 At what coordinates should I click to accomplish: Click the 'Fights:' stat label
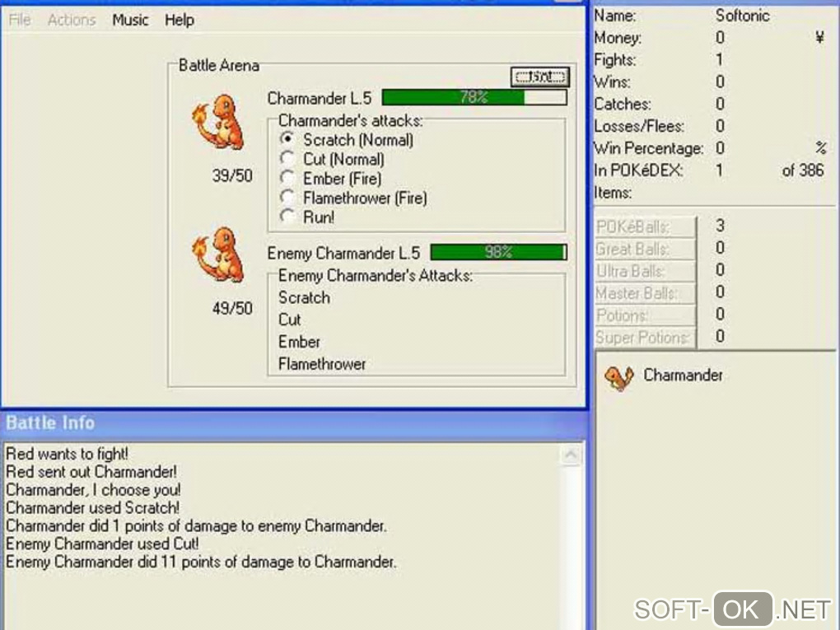(x=615, y=60)
